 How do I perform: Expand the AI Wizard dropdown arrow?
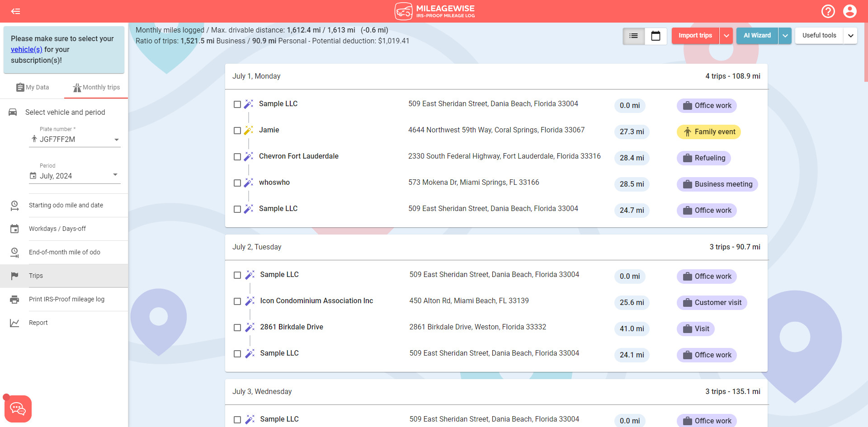click(785, 36)
